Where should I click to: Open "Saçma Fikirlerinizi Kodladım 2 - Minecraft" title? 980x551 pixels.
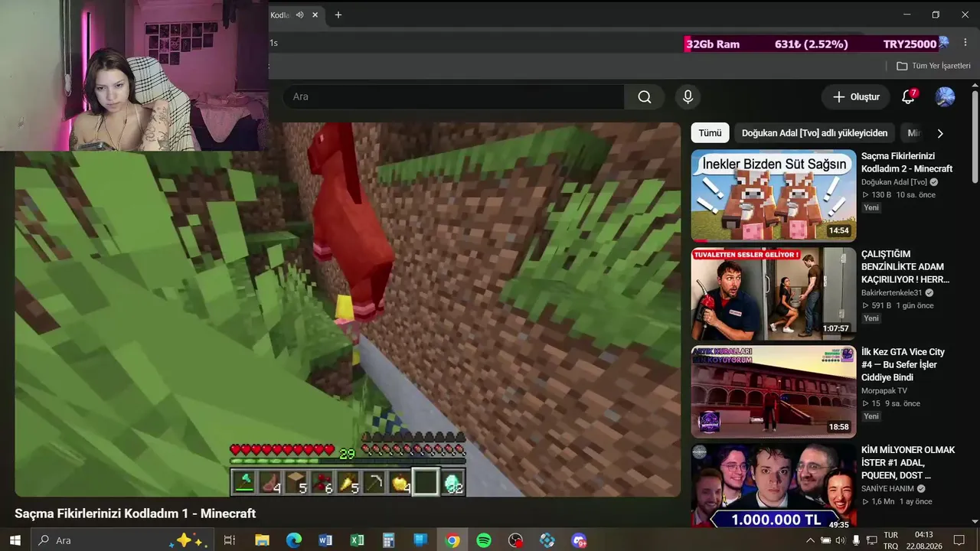pyautogui.click(x=906, y=162)
